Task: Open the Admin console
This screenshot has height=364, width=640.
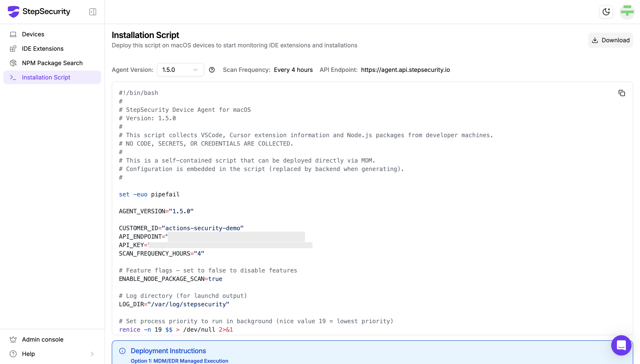Action: (x=43, y=339)
